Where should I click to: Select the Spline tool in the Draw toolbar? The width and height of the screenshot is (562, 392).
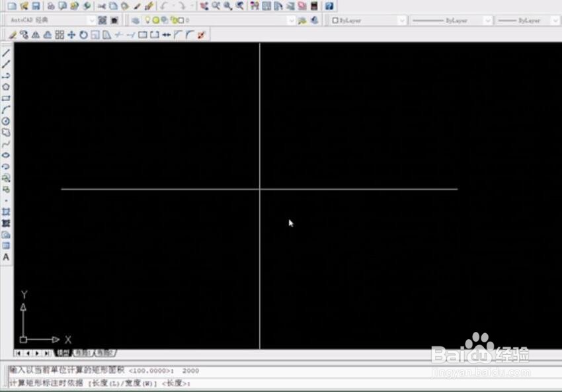[6, 144]
